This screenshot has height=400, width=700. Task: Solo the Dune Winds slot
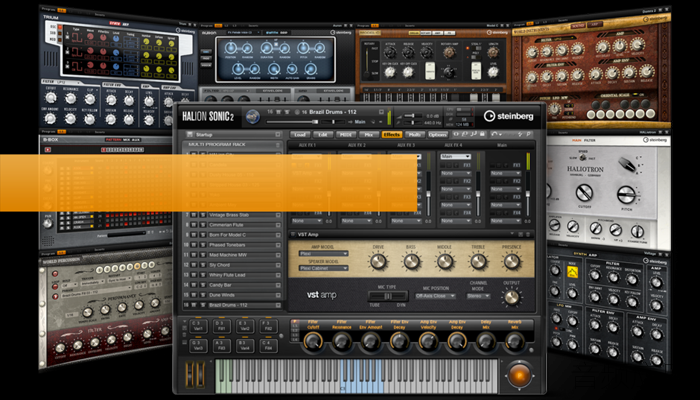[x=202, y=295]
